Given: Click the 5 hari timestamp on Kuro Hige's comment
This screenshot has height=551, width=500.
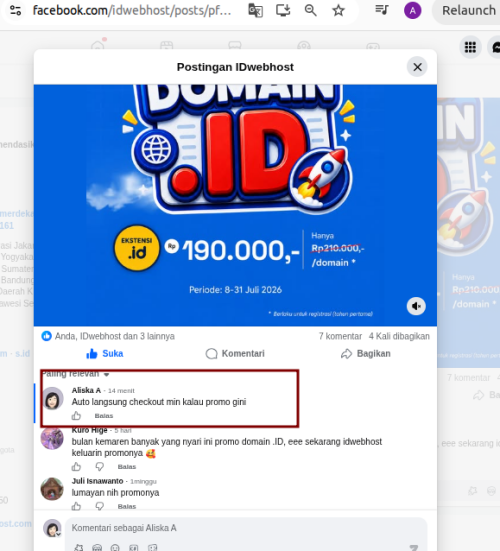Looking at the screenshot, I should 123,430.
